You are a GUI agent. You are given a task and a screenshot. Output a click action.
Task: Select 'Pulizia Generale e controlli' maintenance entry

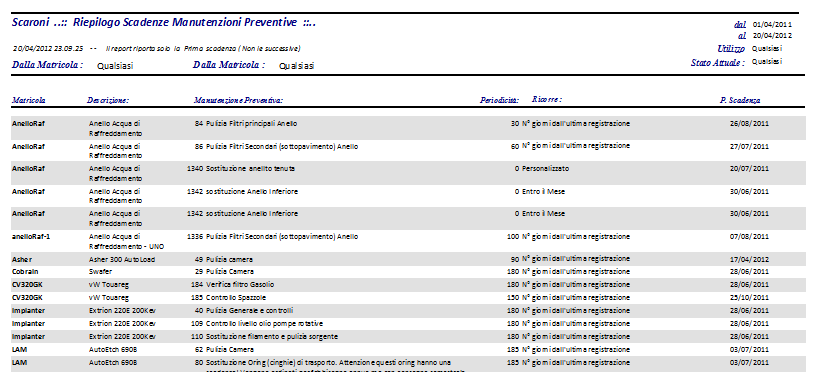point(250,310)
